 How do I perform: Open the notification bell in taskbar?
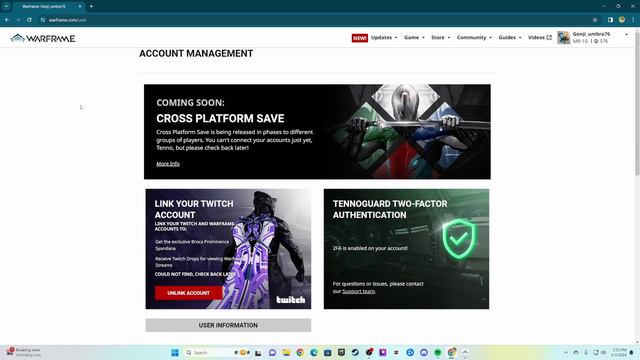632,352
